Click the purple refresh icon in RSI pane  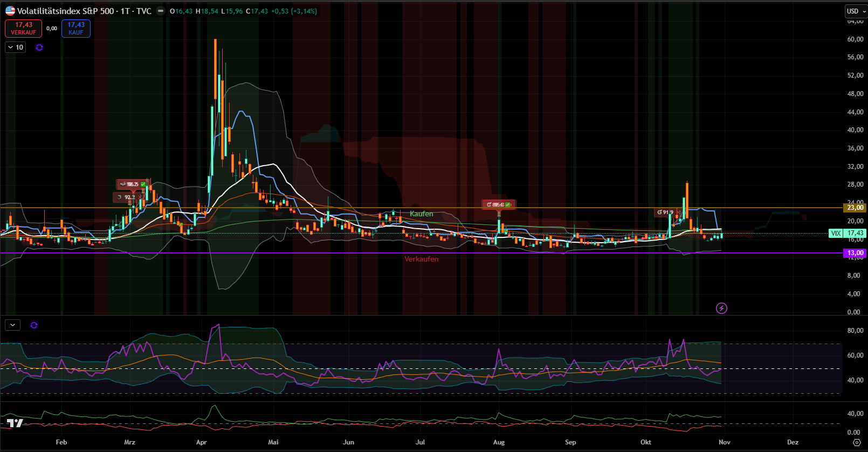[34, 325]
